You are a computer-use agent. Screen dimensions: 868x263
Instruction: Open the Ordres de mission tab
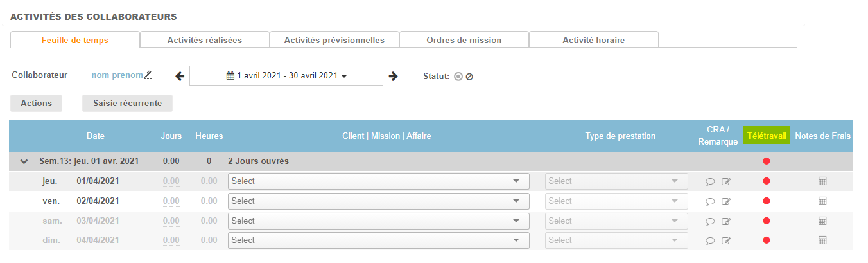tap(464, 40)
